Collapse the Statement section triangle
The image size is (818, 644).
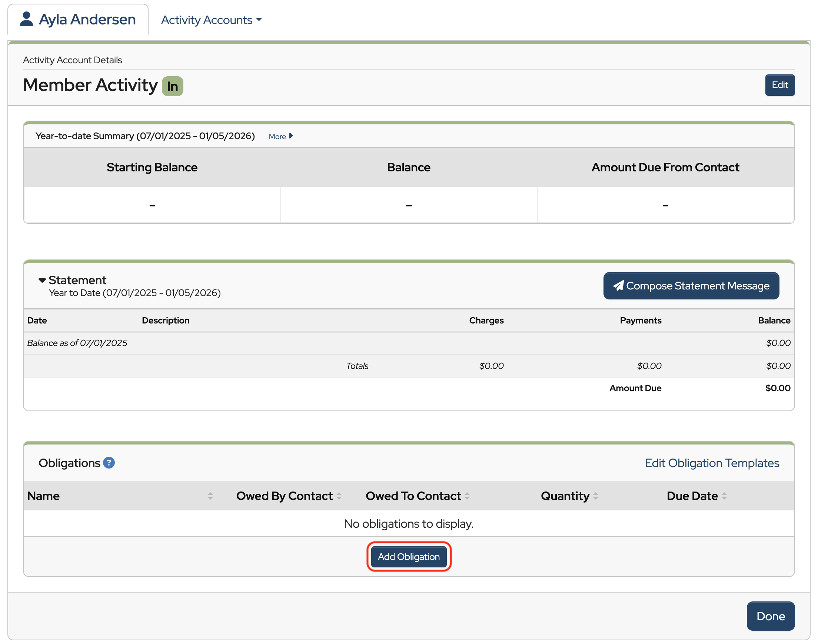click(x=42, y=280)
